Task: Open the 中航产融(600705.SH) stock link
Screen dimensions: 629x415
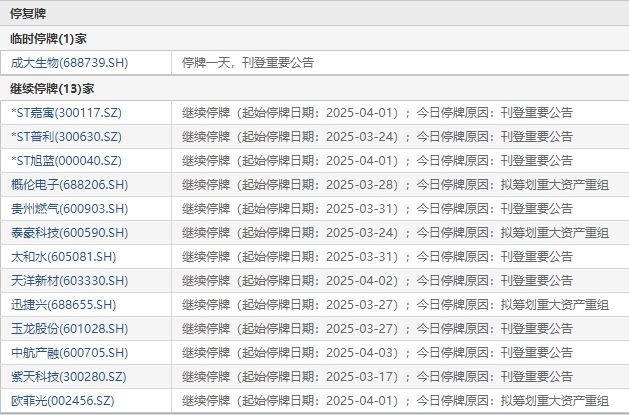Action: [69, 353]
